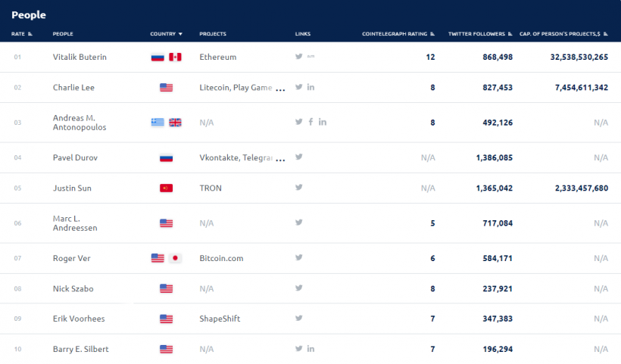
Task: Expand Charlie Lee's projects ellipsis
Action: pos(280,89)
